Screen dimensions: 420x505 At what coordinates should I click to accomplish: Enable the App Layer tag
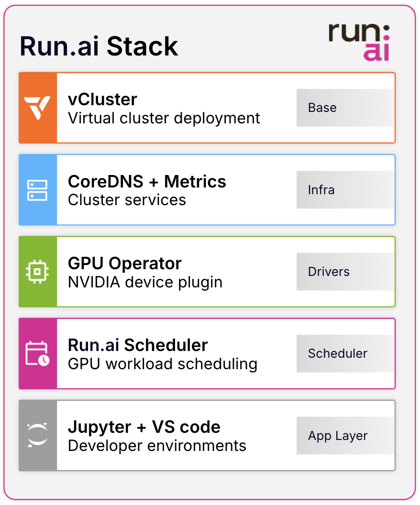345,435
